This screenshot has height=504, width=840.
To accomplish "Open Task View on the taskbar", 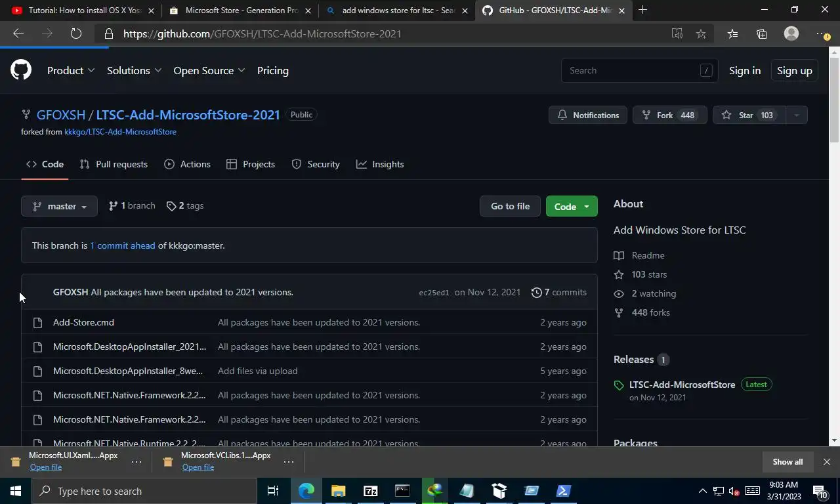I will 273,491.
